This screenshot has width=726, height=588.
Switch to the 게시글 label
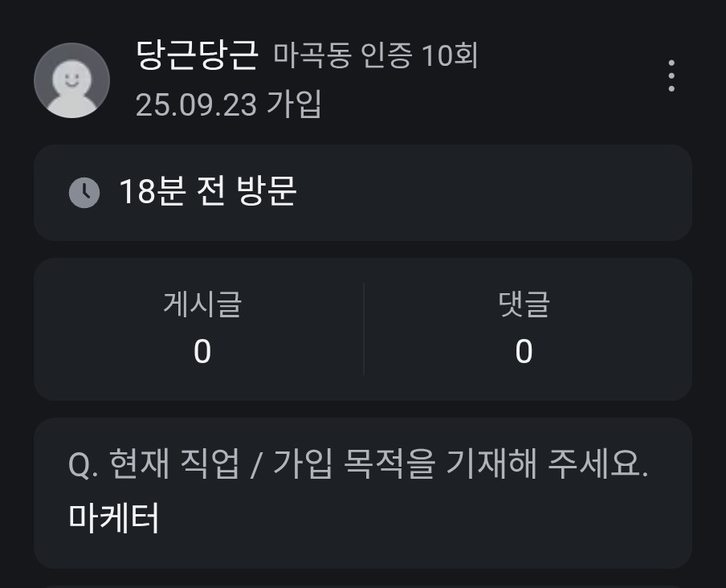pos(202,305)
